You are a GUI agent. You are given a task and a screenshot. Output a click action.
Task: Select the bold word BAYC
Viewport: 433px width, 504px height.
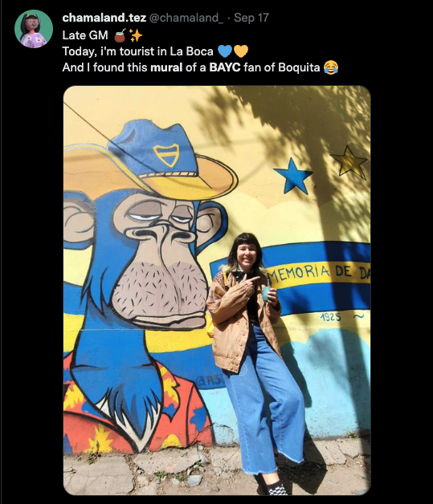(225, 67)
